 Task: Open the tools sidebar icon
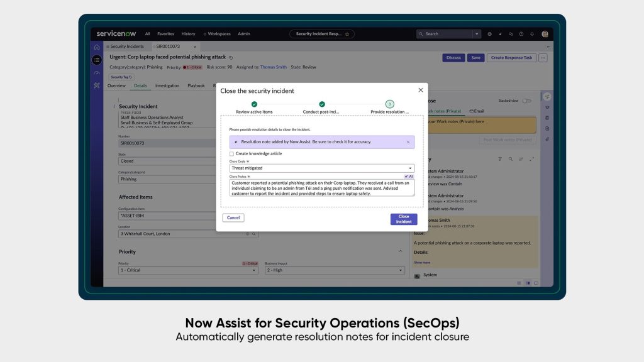click(x=97, y=85)
